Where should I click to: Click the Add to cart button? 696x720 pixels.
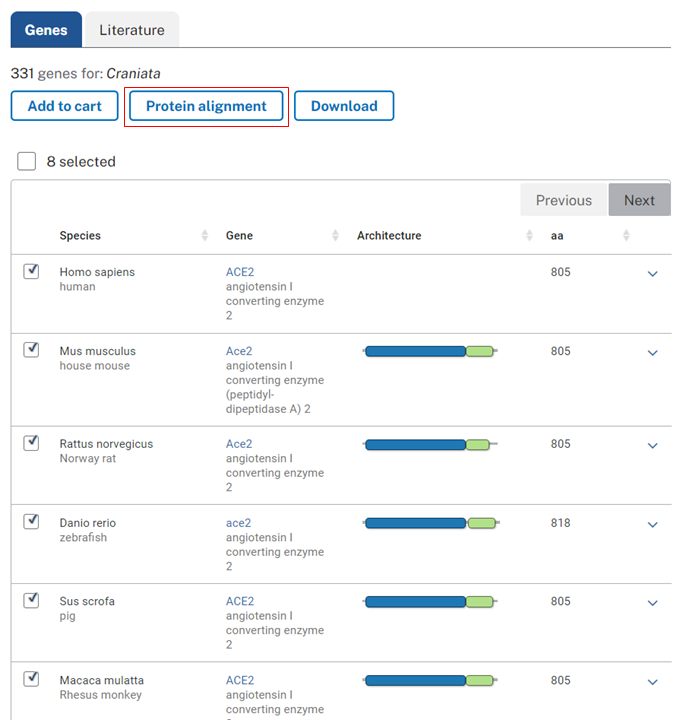click(x=65, y=106)
